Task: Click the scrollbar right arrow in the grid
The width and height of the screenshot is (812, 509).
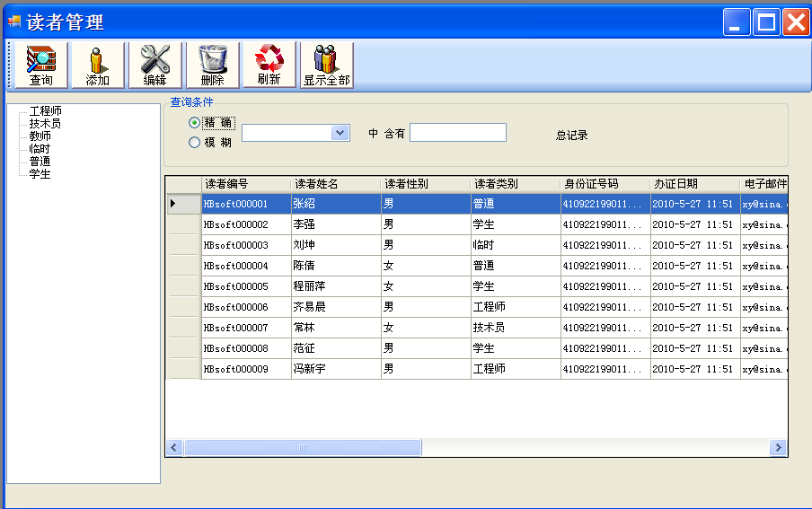Action: tap(778, 447)
